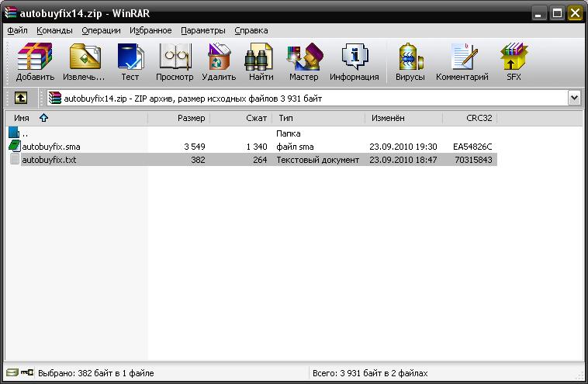This screenshot has height=384, width=588.
Task: Click CRC32 value 70315843
Action: (x=473, y=160)
